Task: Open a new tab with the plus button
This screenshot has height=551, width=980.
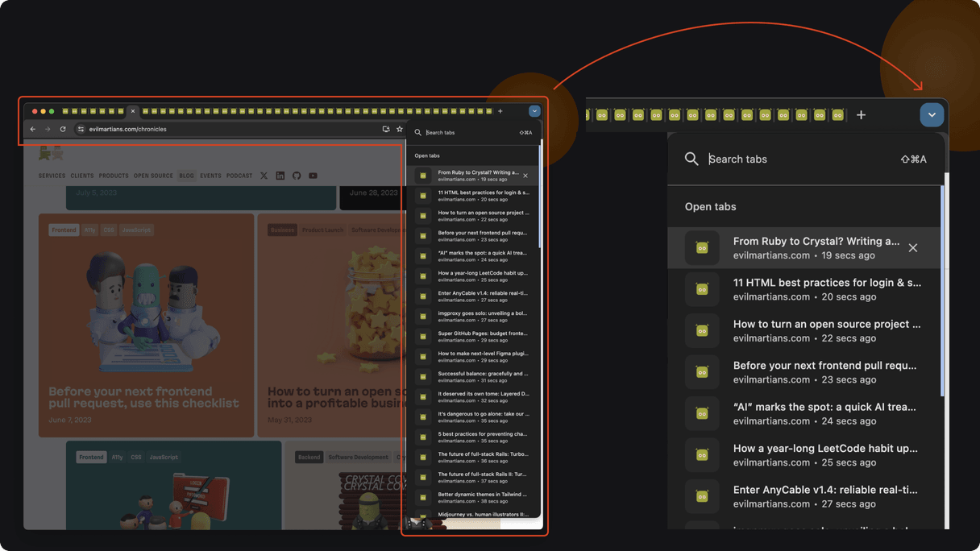Action: 861,114
